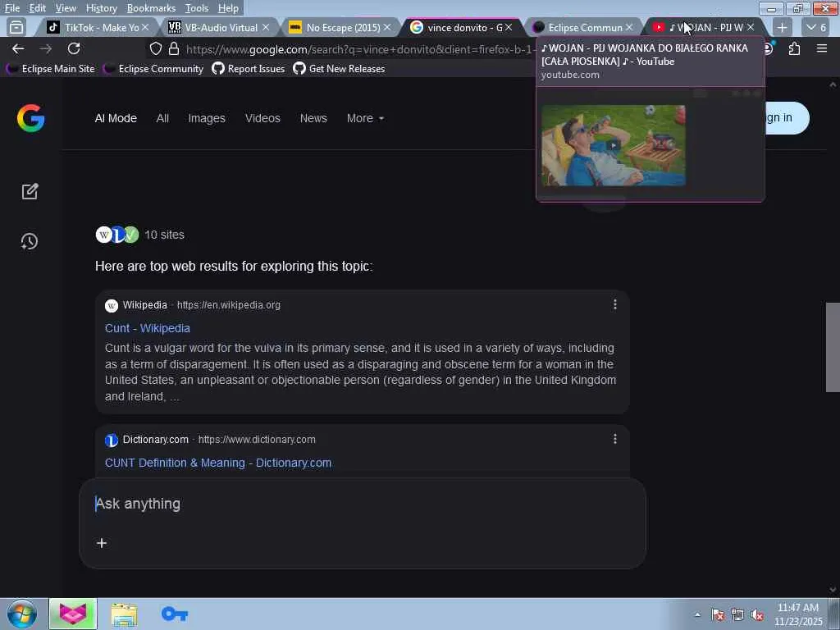Image resolution: width=840 pixels, height=630 pixels.
Task: Click the Sign in button
Action: click(x=787, y=118)
